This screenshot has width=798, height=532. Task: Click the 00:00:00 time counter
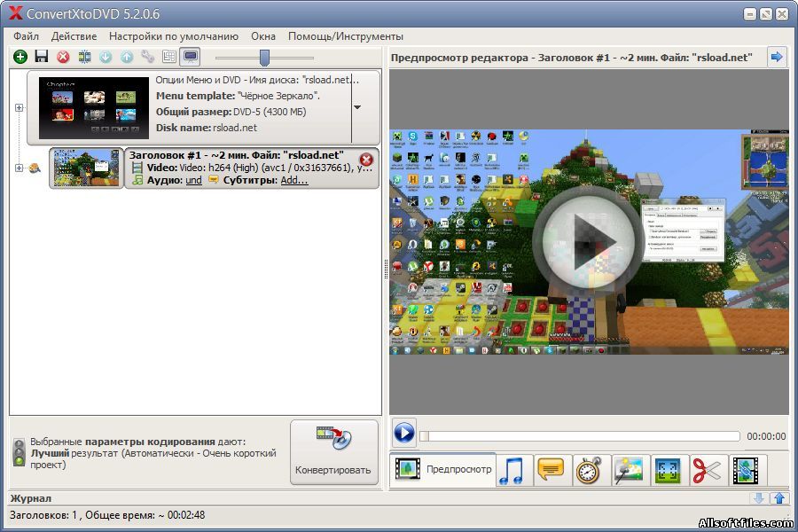click(x=766, y=436)
